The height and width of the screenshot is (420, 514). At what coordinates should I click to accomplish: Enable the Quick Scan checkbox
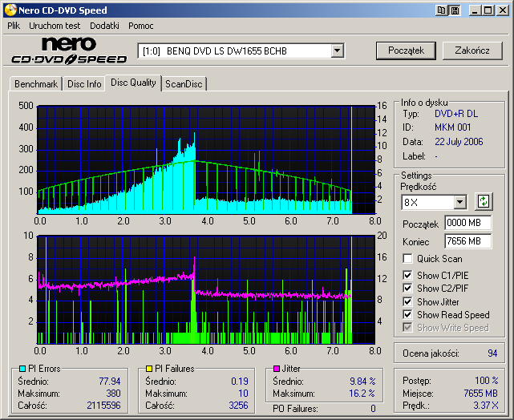[407, 258]
